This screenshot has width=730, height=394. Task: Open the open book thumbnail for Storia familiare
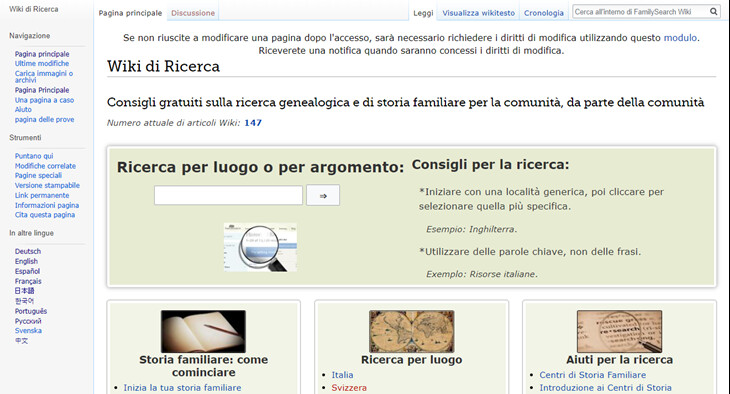(203, 331)
